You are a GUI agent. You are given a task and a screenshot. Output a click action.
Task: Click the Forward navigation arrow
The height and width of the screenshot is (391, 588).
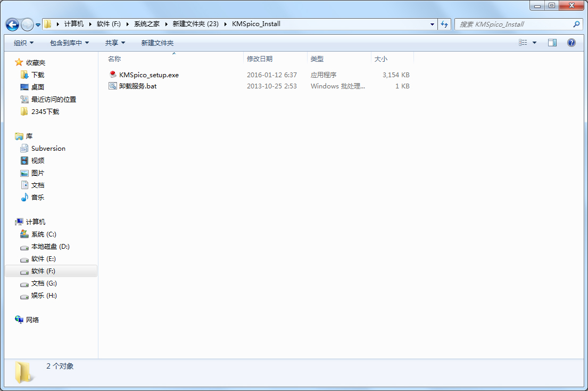pyautogui.click(x=27, y=25)
